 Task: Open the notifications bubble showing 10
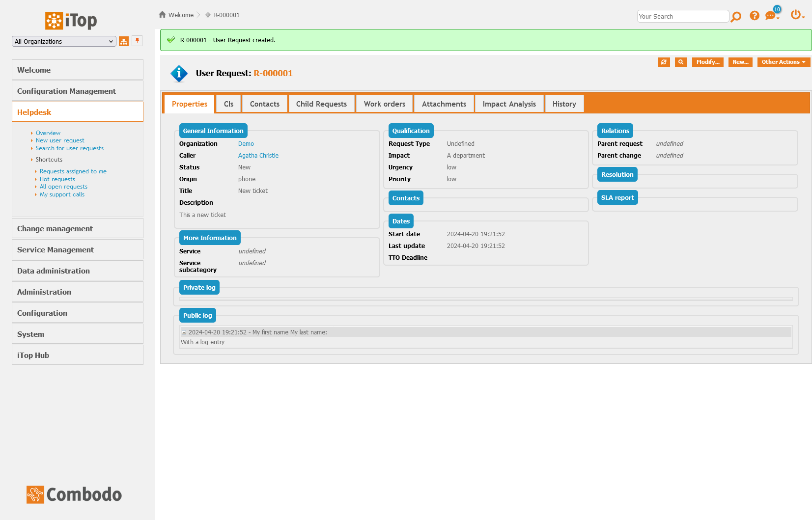point(770,16)
